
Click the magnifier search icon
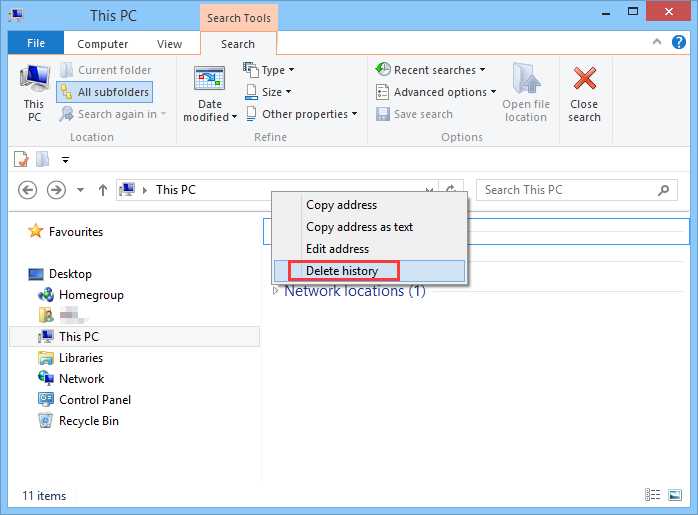pyautogui.click(x=664, y=190)
